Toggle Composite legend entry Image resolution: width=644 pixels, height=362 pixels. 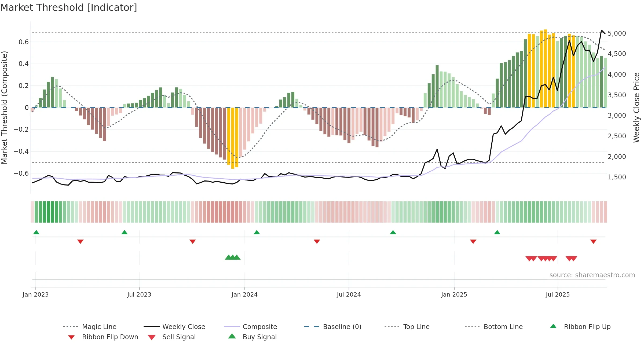click(x=250, y=327)
